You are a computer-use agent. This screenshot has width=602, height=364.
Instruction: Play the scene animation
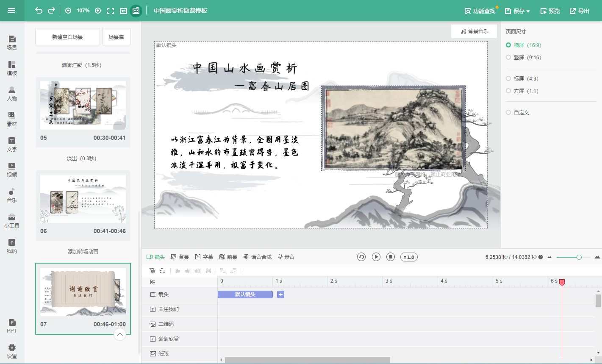tap(376, 257)
